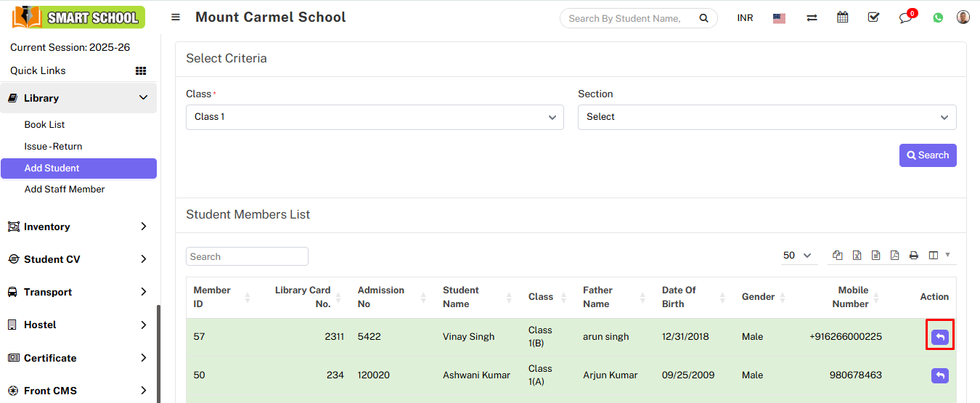This screenshot has height=403, width=980.
Task: Open Add Staff Member page
Action: [x=65, y=190]
